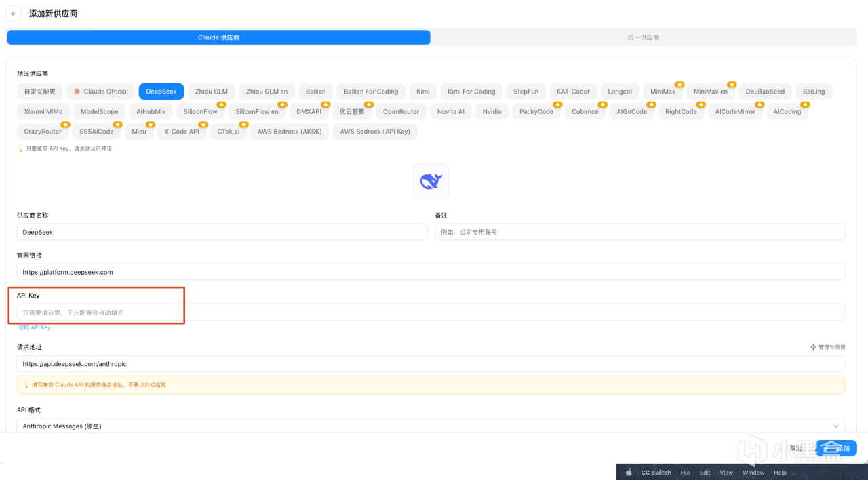This screenshot has width=868, height=480.
Task: Click the 添加 add button
Action: click(837, 448)
